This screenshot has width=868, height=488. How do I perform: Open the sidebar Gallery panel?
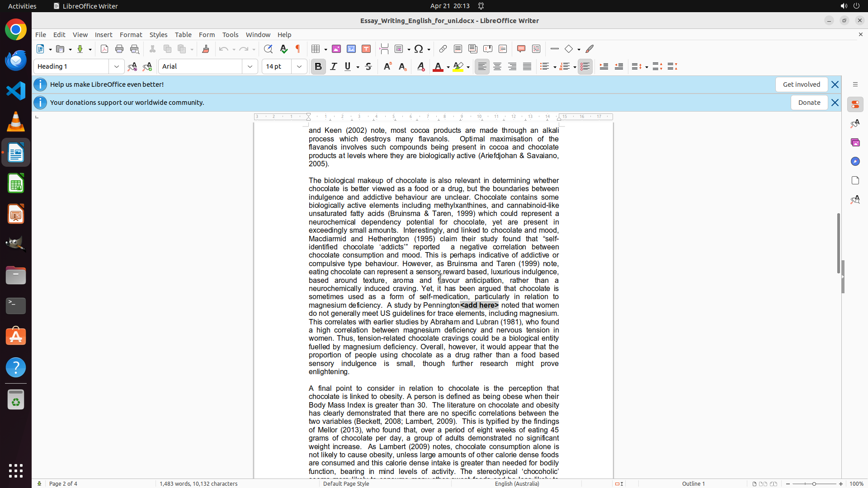pos(855,142)
